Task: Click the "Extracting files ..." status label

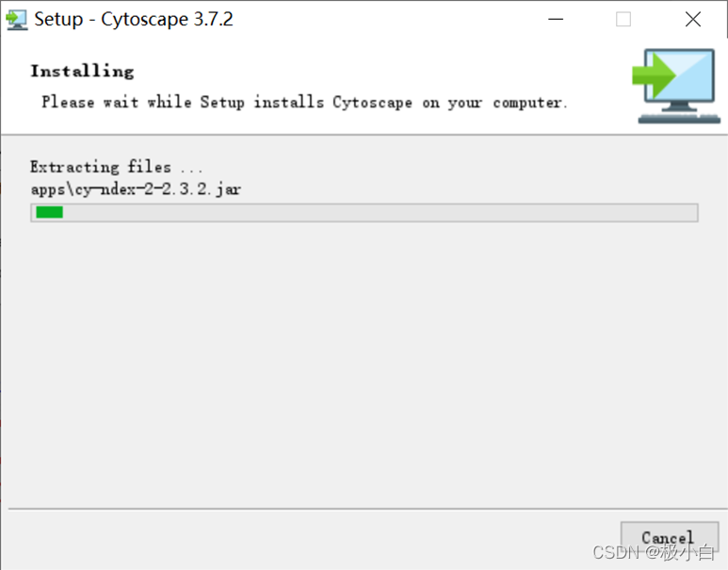Action: [116, 167]
